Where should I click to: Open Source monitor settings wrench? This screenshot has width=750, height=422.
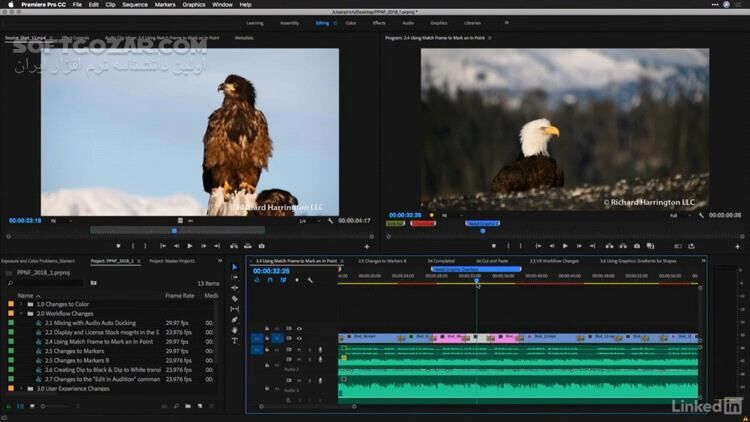point(331,221)
